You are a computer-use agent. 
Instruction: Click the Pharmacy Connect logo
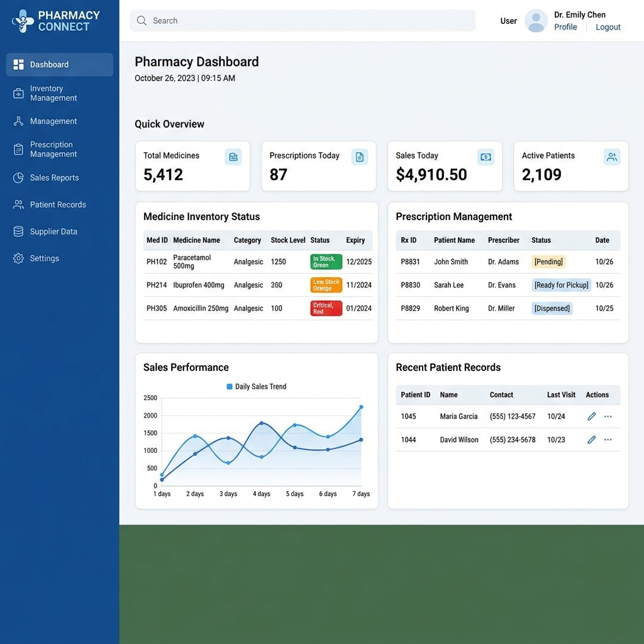point(56,21)
